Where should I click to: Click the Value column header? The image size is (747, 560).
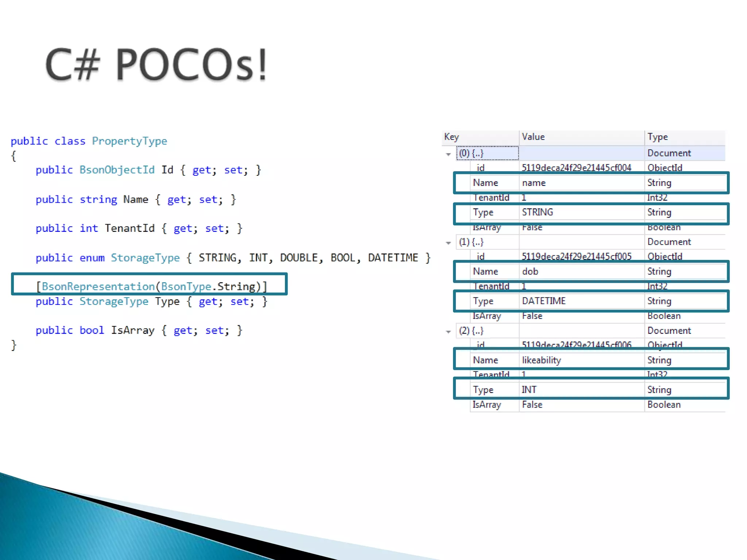(533, 137)
